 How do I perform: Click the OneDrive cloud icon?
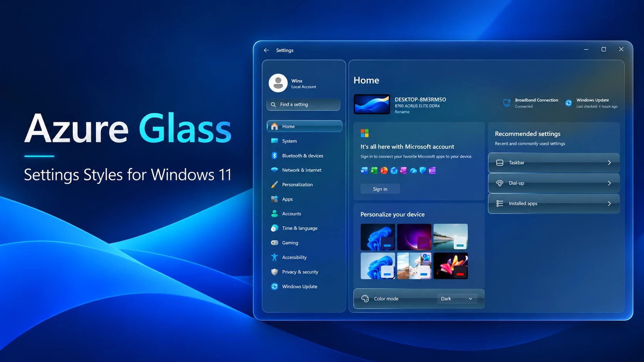coord(413,170)
